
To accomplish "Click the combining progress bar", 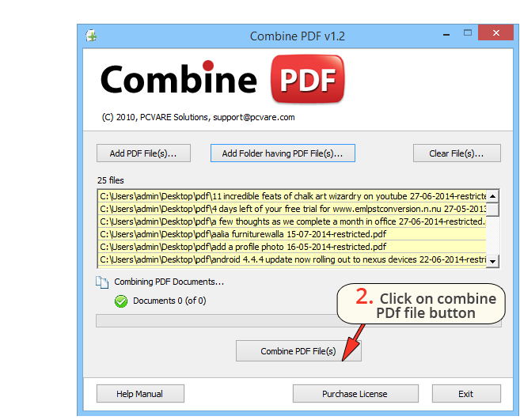I will coord(298,320).
